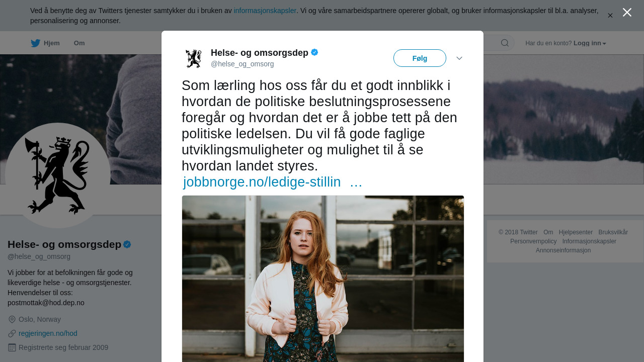The image size is (644, 362).
Task: Open the informasjonskapsler link in banner
Action: [x=265, y=11]
